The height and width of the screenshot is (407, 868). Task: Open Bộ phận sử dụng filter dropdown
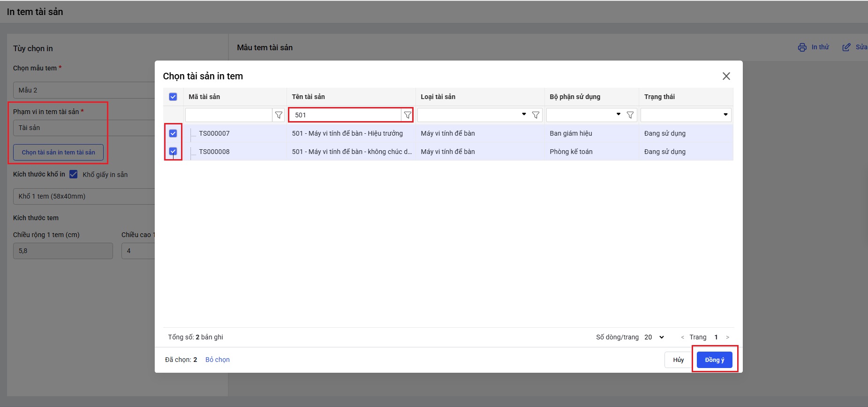[619, 115]
